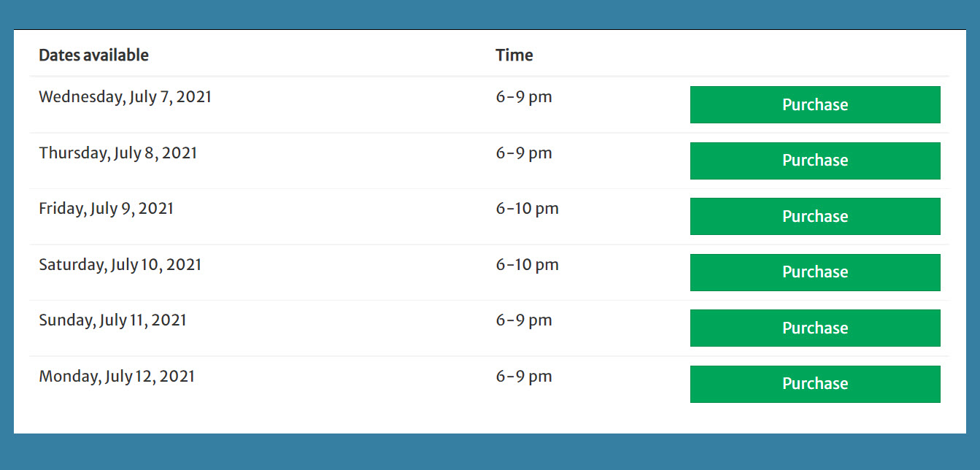Select the Sunday, July 11, 2021 date text
The width and height of the screenshot is (980, 470).
[x=112, y=320]
